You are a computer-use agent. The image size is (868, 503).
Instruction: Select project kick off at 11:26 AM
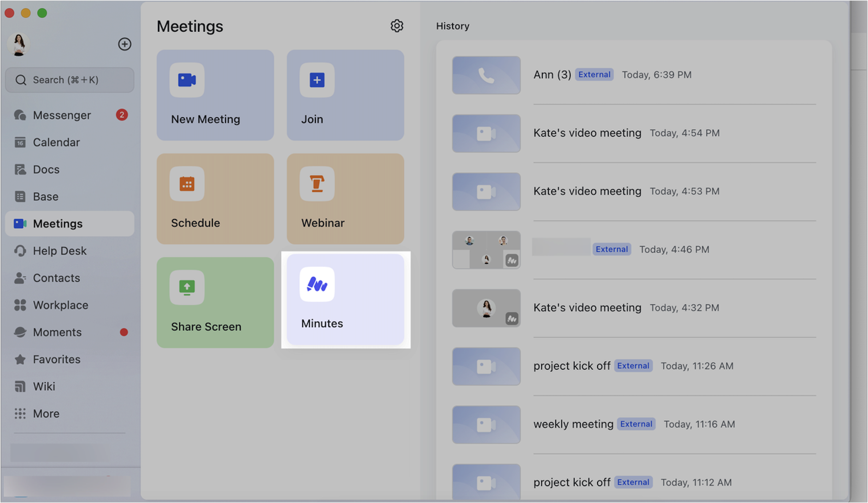click(572, 366)
